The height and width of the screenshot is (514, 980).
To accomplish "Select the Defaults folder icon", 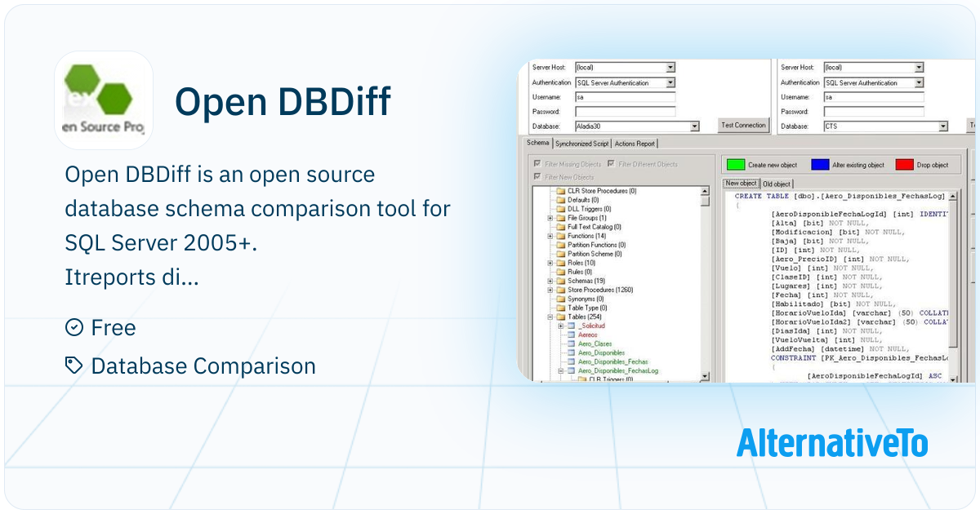I will coord(560,200).
